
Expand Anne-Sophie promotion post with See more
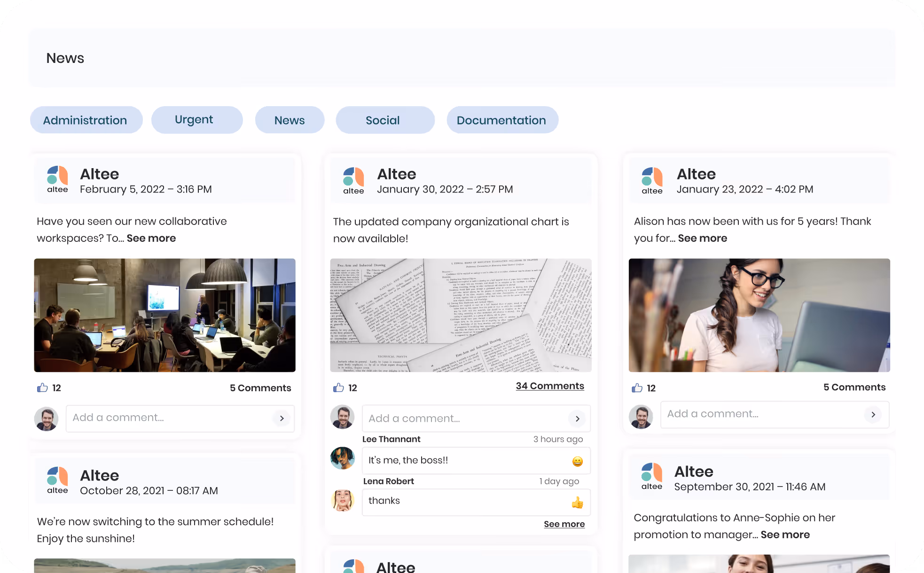point(785,534)
